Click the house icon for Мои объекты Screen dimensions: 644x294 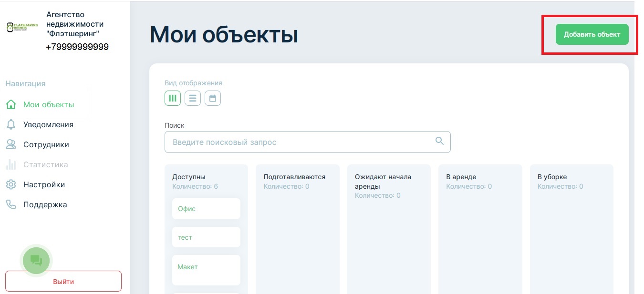(x=11, y=105)
